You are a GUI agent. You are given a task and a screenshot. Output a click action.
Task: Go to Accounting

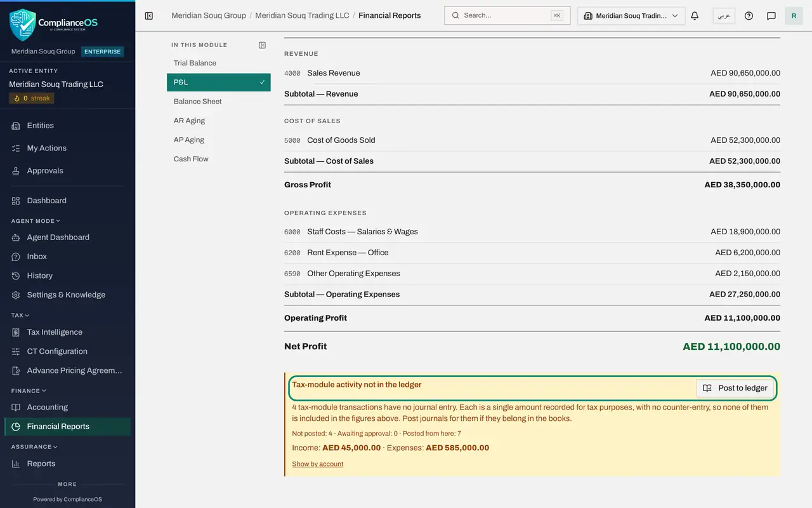[x=67, y=407]
